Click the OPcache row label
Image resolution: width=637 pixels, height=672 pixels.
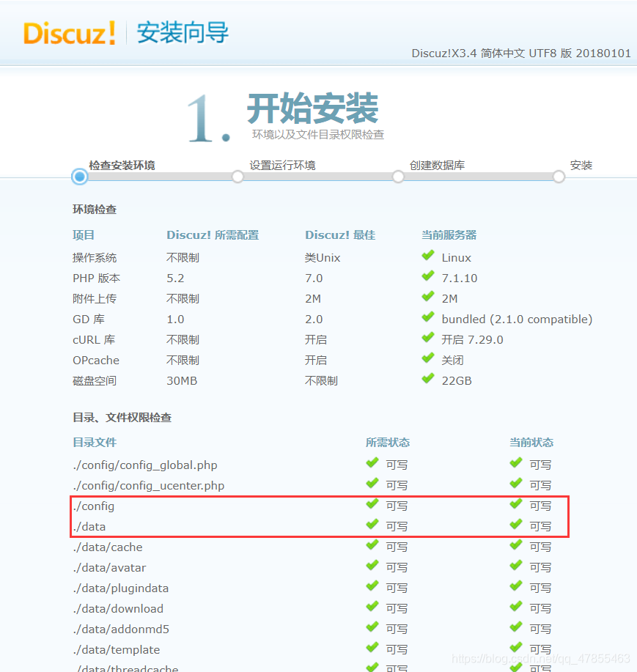[x=96, y=361]
